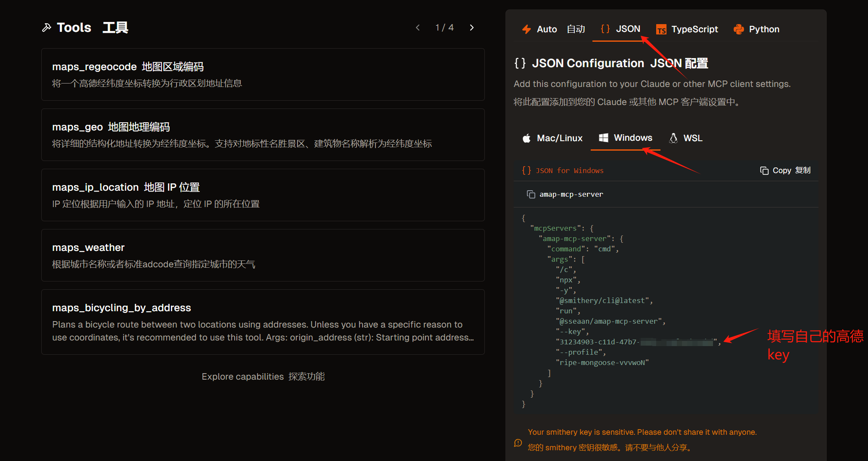Image resolution: width=868 pixels, height=461 pixels.
Task: Click the Python logo icon
Action: click(739, 29)
